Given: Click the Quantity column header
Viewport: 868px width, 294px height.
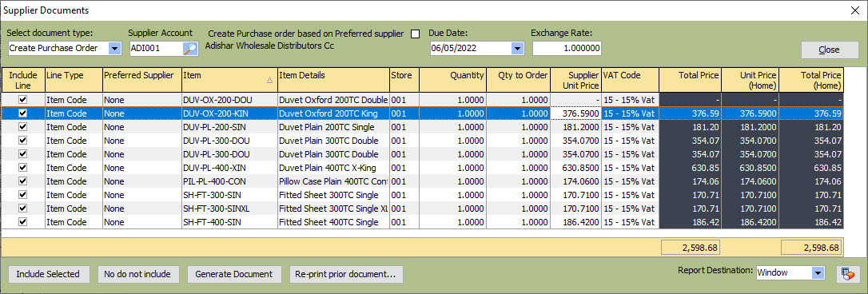Looking at the screenshot, I should click(x=452, y=80).
